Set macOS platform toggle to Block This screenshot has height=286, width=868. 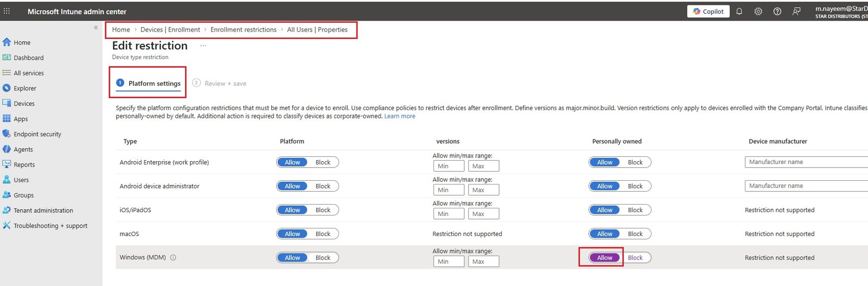(x=323, y=234)
